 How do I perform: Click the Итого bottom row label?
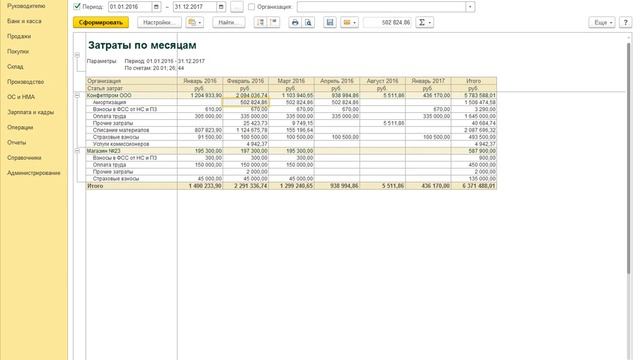(x=95, y=186)
